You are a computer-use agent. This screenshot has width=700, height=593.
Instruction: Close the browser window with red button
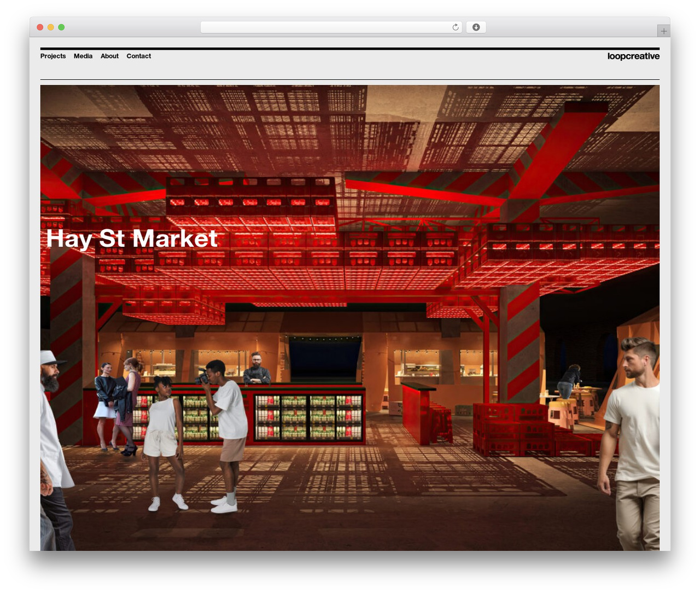pyautogui.click(x=40, y=27)
